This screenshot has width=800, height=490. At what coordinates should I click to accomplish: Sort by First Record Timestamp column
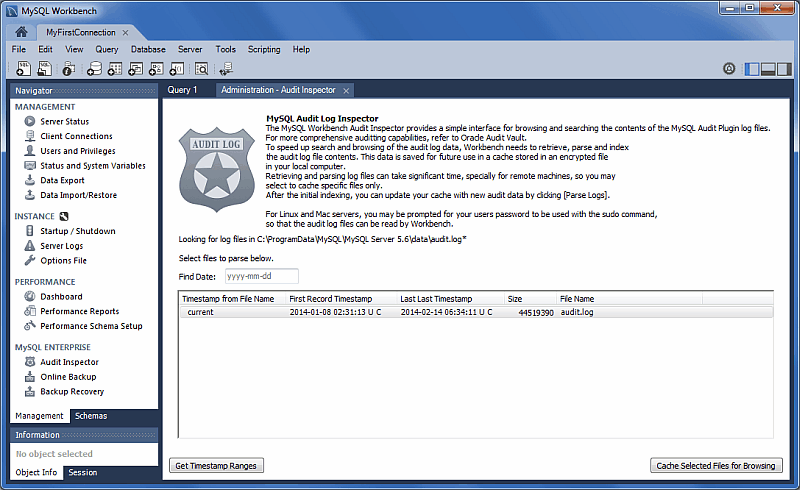[341, 299]
